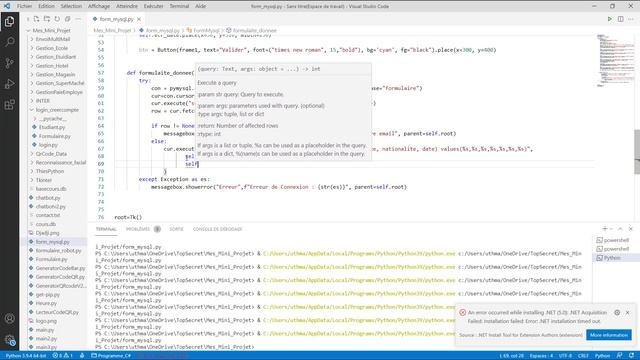Open the Explorer view in activity bar
The image size is (640, 360).
[x=9, y=21]
